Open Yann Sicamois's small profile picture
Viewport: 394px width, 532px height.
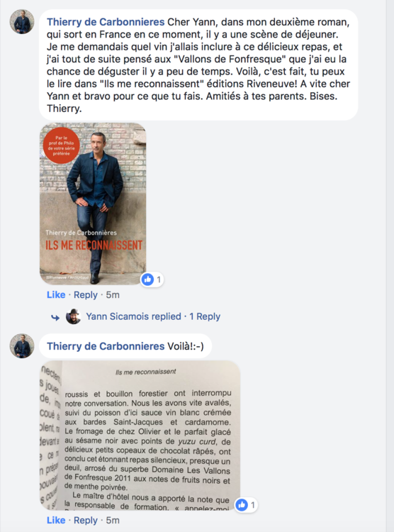tap(73, 316)
